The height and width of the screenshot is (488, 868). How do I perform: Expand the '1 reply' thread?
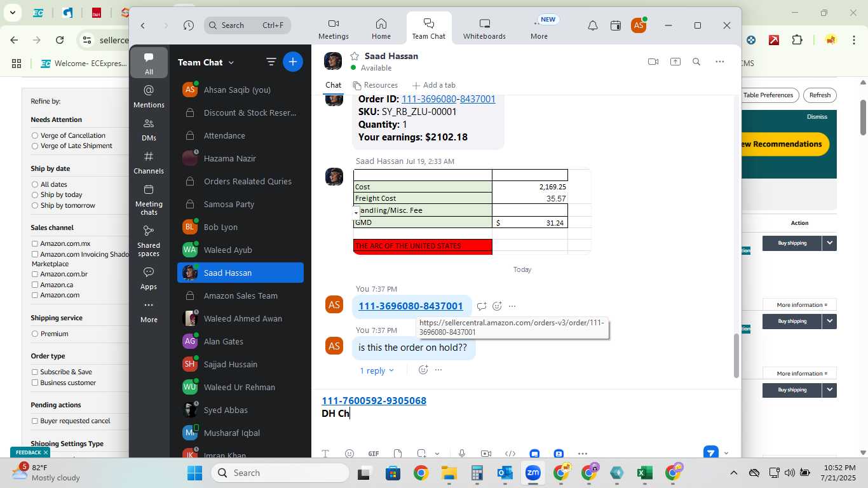pos(376,370)
